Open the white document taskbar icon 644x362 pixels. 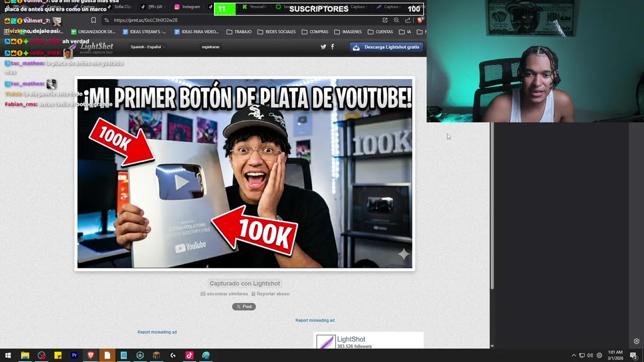pyautogui.click(x=107, y=355)
